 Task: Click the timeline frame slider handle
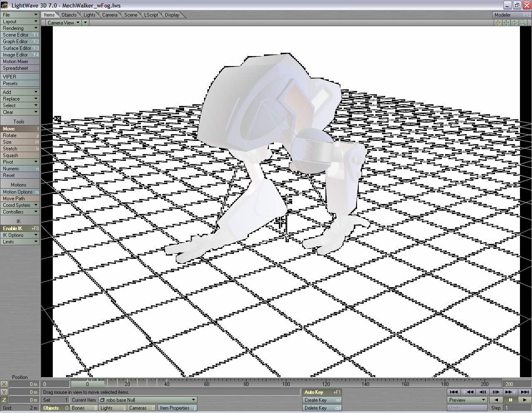[87, 384]
